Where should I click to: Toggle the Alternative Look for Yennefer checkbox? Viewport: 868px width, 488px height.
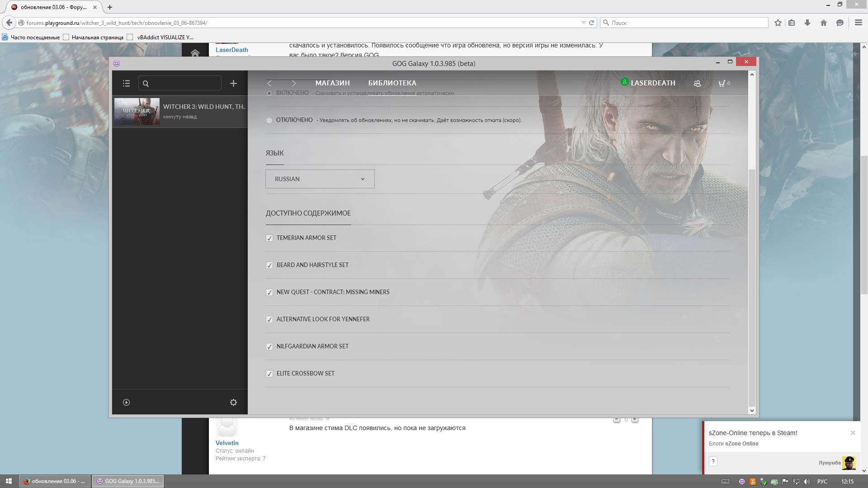click(x=269, y=319)
